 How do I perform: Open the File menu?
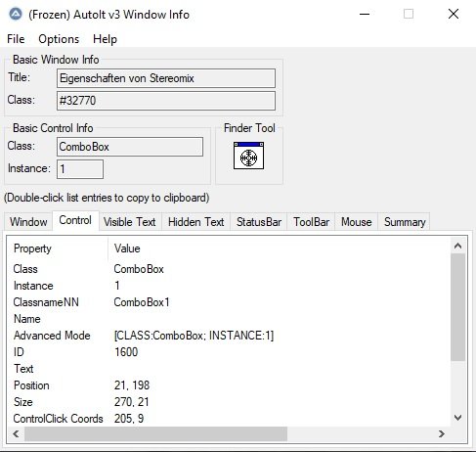(16, 39)
